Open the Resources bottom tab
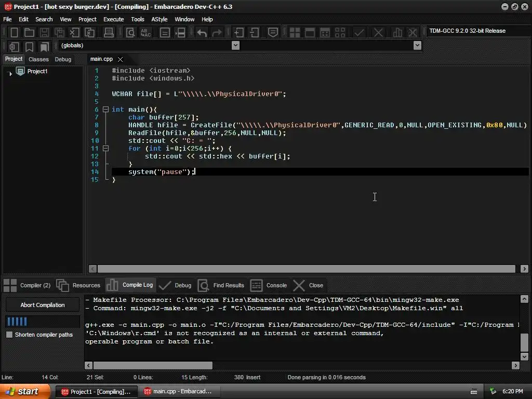This screenshot has height=399, width=532. point(79,285)
